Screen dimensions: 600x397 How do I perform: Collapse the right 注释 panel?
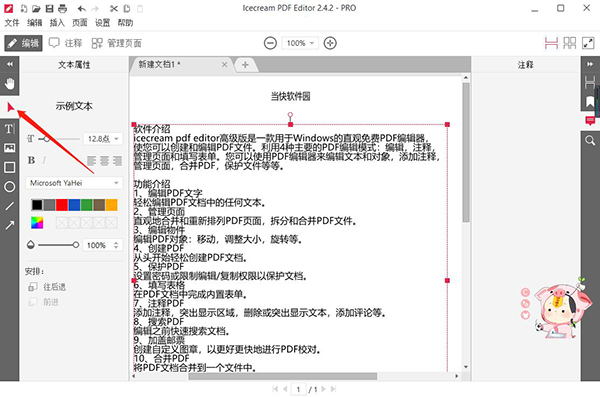coord(590,64)
